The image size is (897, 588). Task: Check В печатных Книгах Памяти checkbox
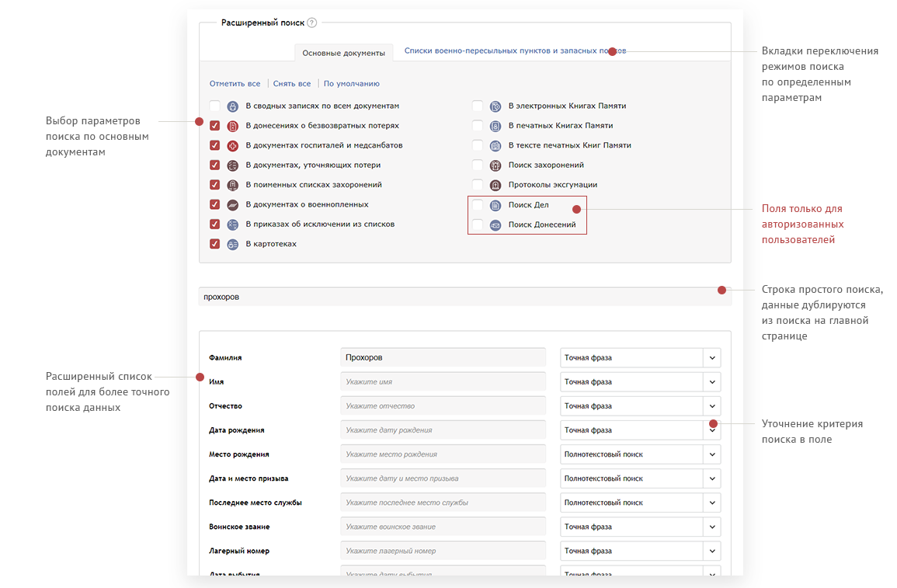pos(477,125)
